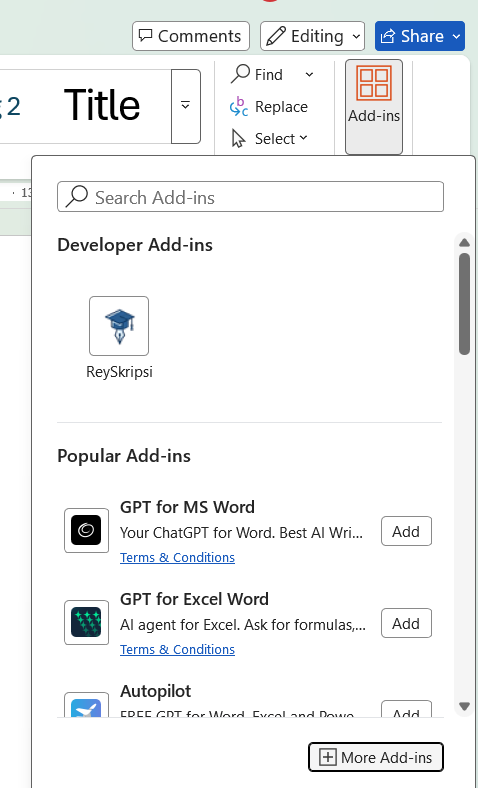This screenshot has height=788, width=478.
Task: Launch the ReySkripsi developer add-in
Action: click(x=119, y=326)
